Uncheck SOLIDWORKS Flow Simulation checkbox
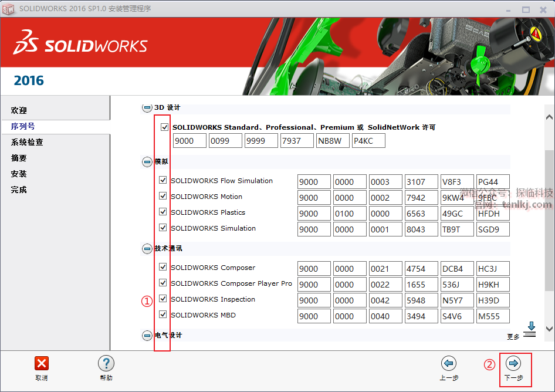 163,181
